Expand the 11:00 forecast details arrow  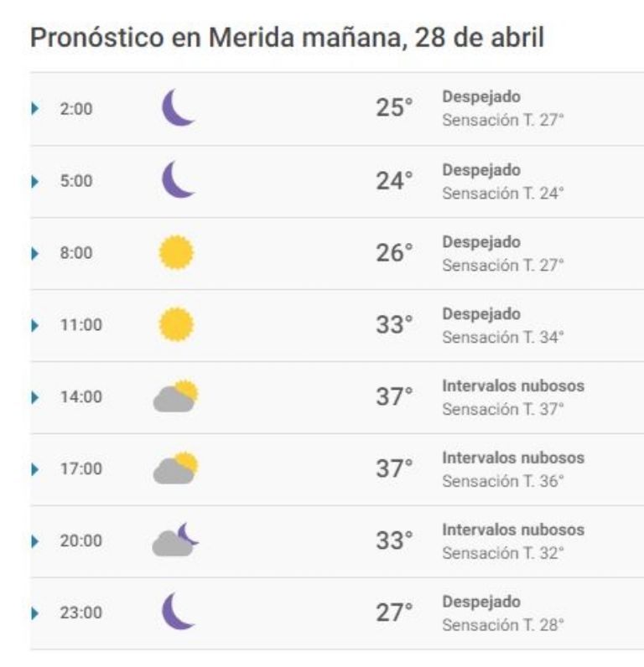point(35,325)
